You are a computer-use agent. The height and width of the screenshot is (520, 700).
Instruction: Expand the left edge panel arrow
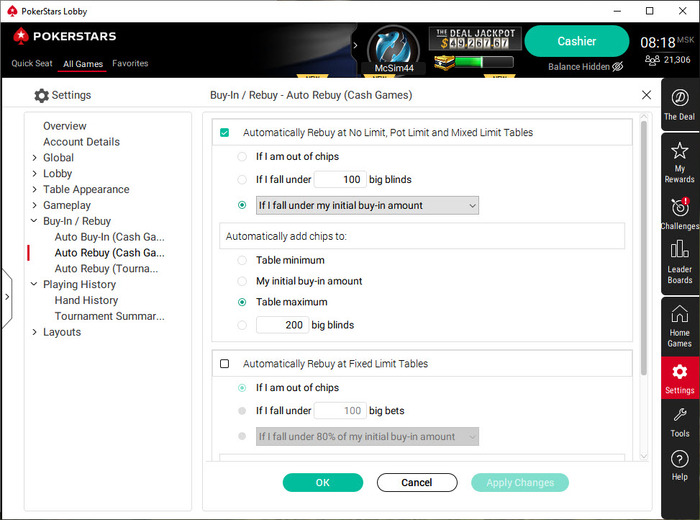click(7, 297)
